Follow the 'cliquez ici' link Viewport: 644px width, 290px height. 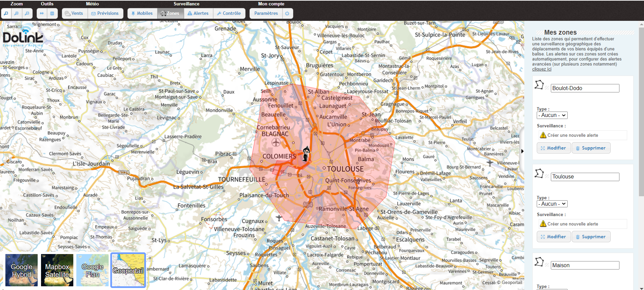click(x=541, y=69)
